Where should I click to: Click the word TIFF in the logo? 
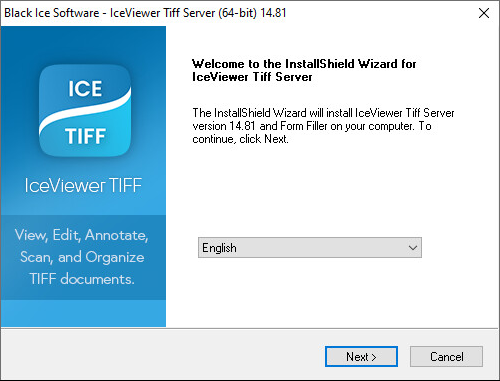[86, 136]
